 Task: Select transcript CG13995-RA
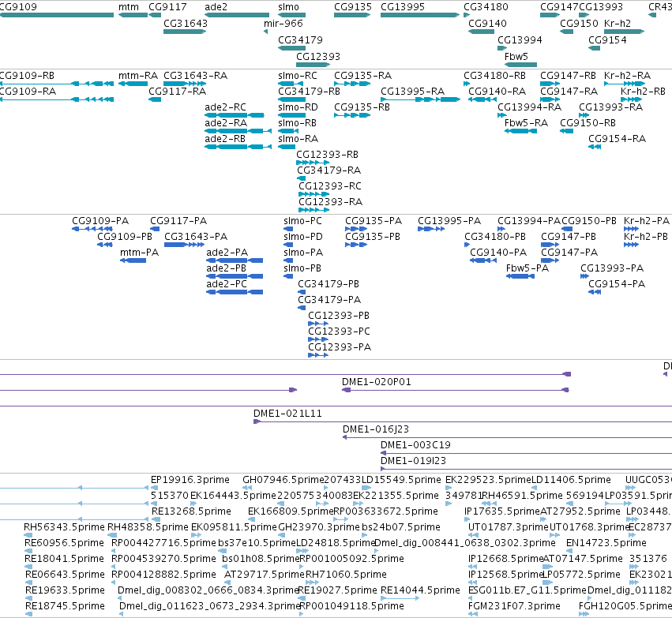coord(420,99)
